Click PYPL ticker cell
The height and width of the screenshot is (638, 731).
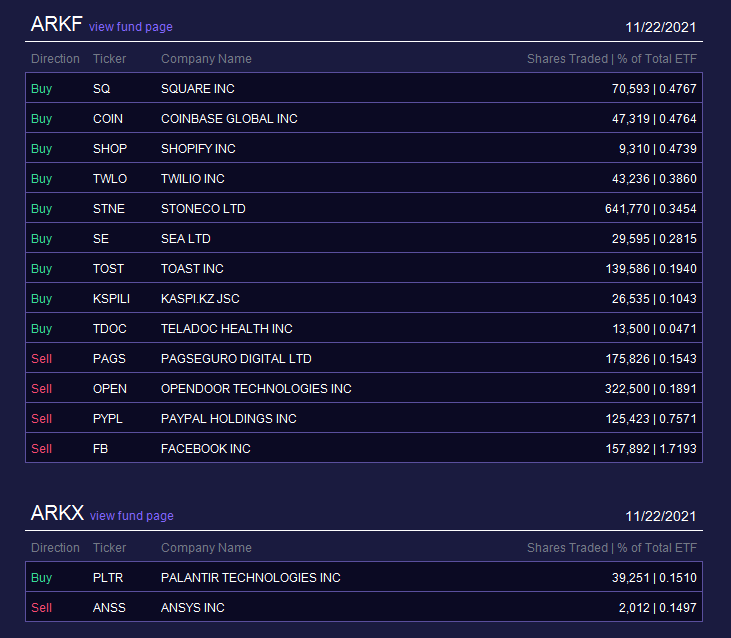108,419
